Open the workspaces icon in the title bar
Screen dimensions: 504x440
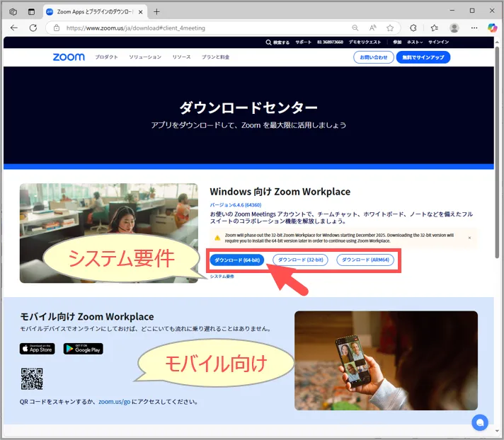13,12
